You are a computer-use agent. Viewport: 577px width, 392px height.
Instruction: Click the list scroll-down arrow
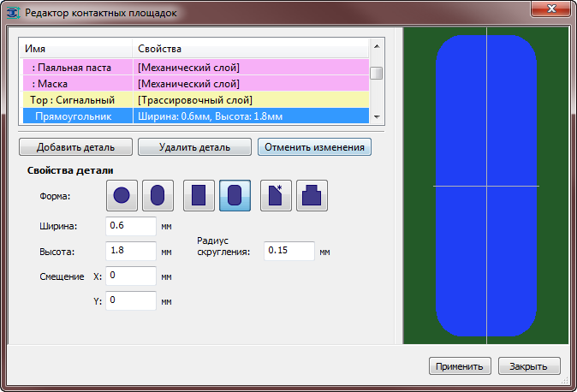click(377, 116)
